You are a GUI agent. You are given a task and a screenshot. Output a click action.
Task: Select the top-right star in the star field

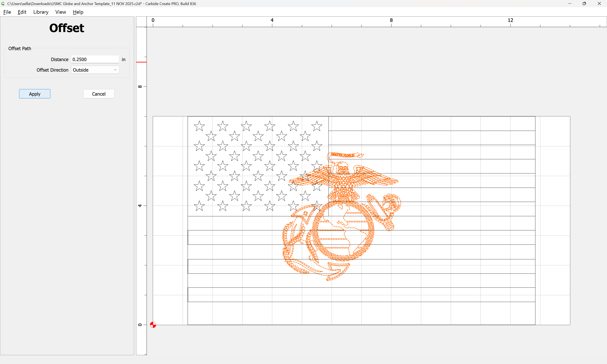[317, 126]
